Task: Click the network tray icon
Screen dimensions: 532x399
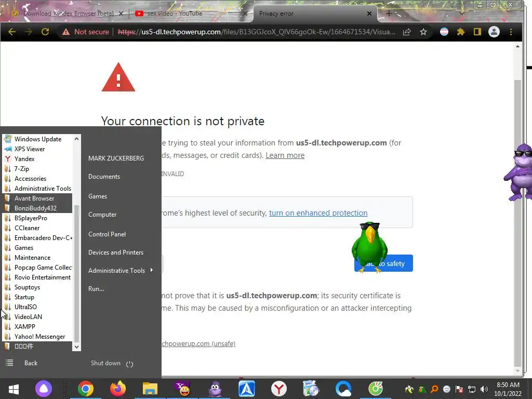Action: (x=472, y=389)
